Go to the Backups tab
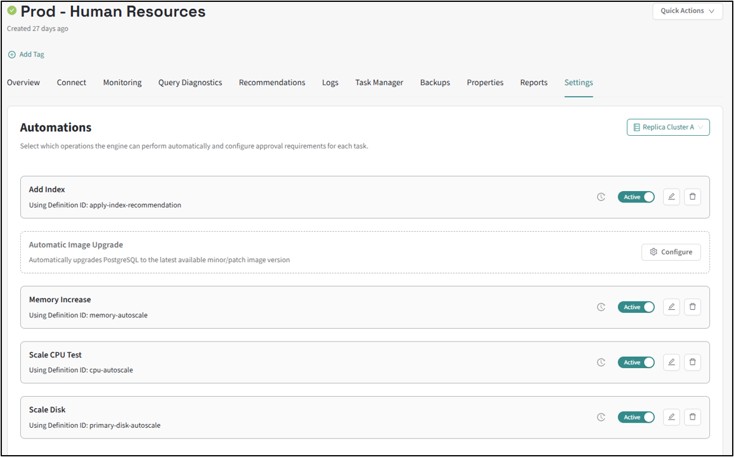Image resolution: width=734 pixels, height=457 pixels. (x=435, y=82)
